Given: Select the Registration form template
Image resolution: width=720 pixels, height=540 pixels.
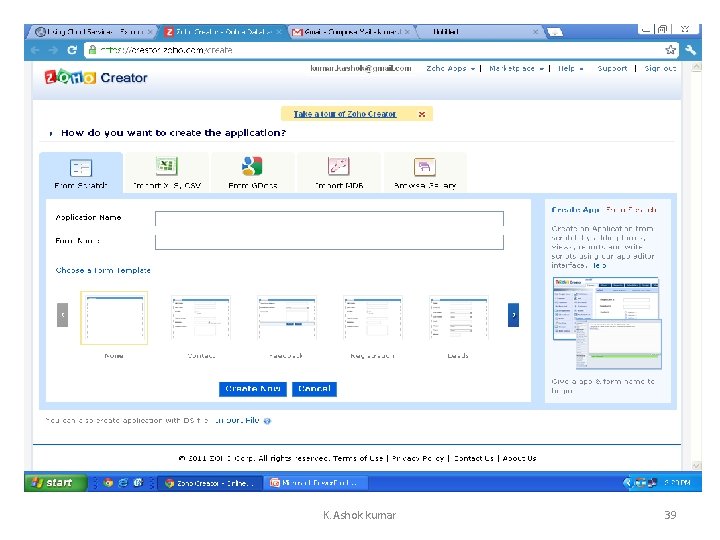Looking at the screenshot, I should [x=372, y=318].
